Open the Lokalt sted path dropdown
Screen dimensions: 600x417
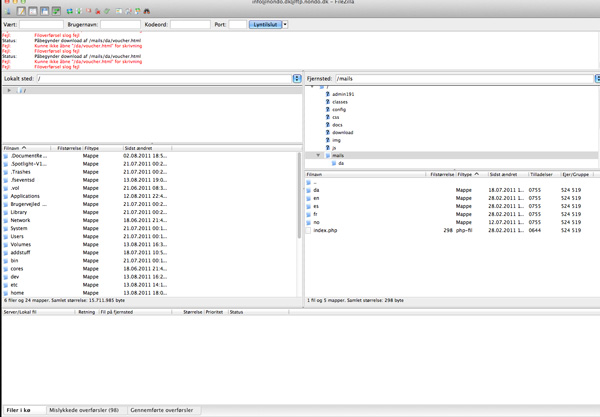297,78
